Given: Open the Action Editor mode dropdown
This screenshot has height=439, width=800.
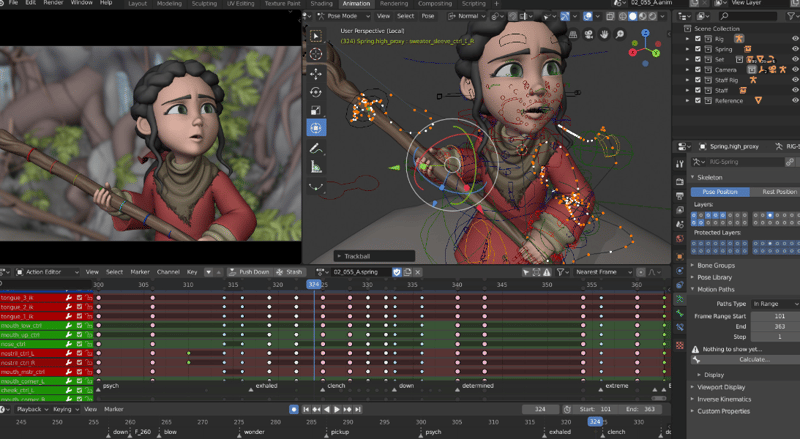Looking at the screenshot, I should (x=47, y=272).
